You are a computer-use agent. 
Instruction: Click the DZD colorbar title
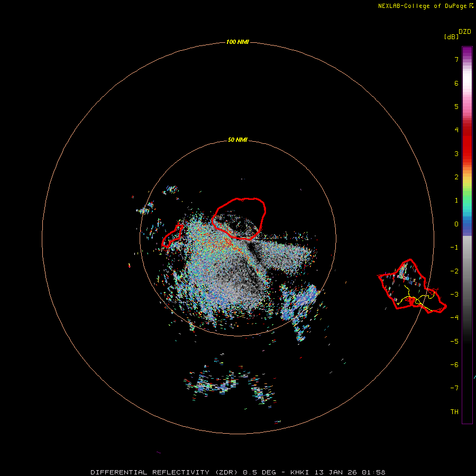pos(465,32)
